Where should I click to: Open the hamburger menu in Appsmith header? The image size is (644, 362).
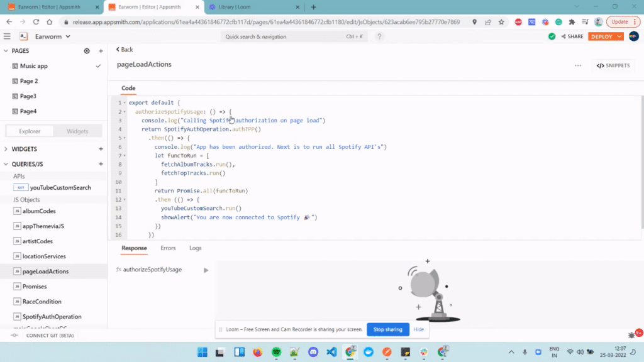7,36
